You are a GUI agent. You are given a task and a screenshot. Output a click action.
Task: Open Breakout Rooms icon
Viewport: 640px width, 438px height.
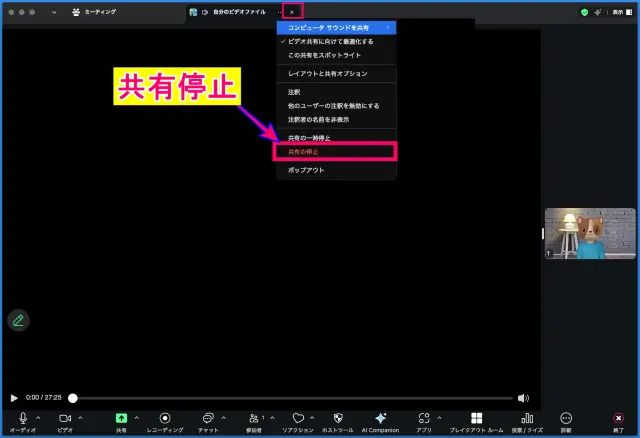[x=476, y=417]
